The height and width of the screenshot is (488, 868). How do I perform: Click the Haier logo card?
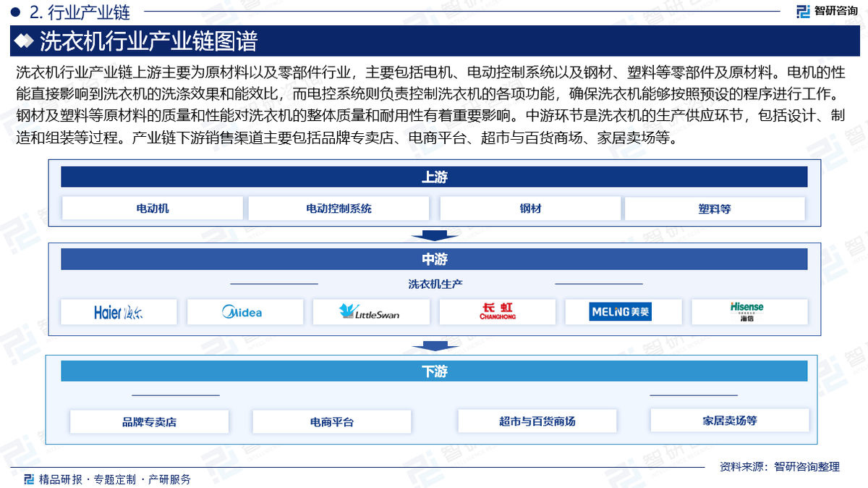point(119,312)
